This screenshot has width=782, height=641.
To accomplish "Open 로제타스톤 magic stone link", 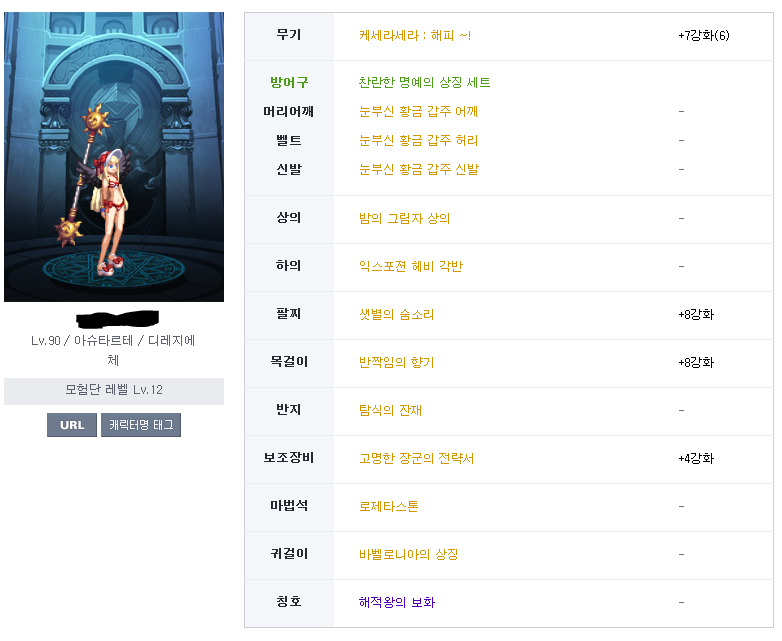I will point(389,506).
